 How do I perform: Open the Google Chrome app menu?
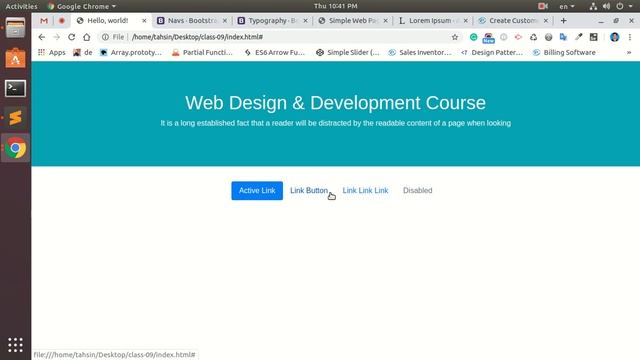[x=82, y=6]
